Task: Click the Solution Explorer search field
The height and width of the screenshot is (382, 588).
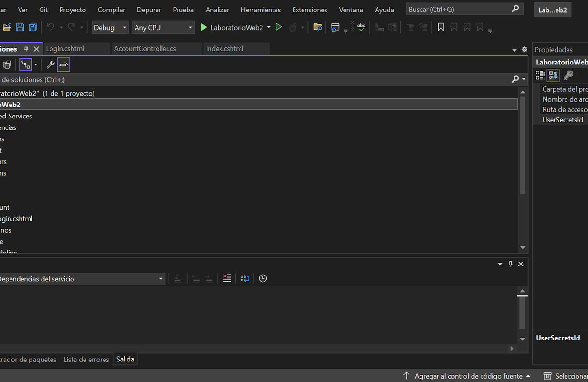Action: pos(255,80)
